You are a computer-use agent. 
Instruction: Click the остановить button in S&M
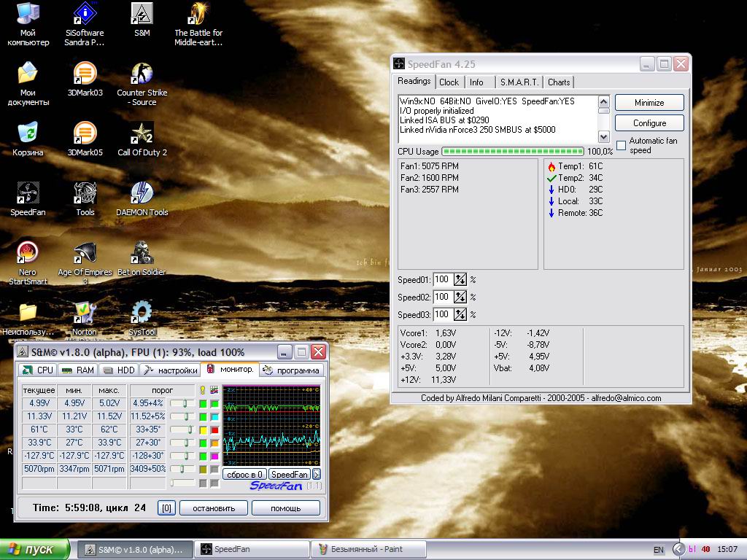214,508
